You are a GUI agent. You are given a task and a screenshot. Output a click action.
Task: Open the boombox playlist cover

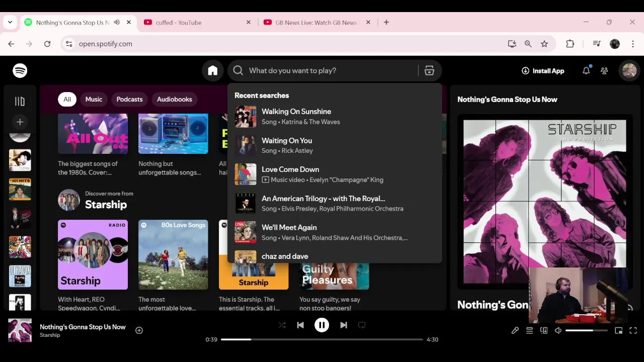tap(173, 134)
